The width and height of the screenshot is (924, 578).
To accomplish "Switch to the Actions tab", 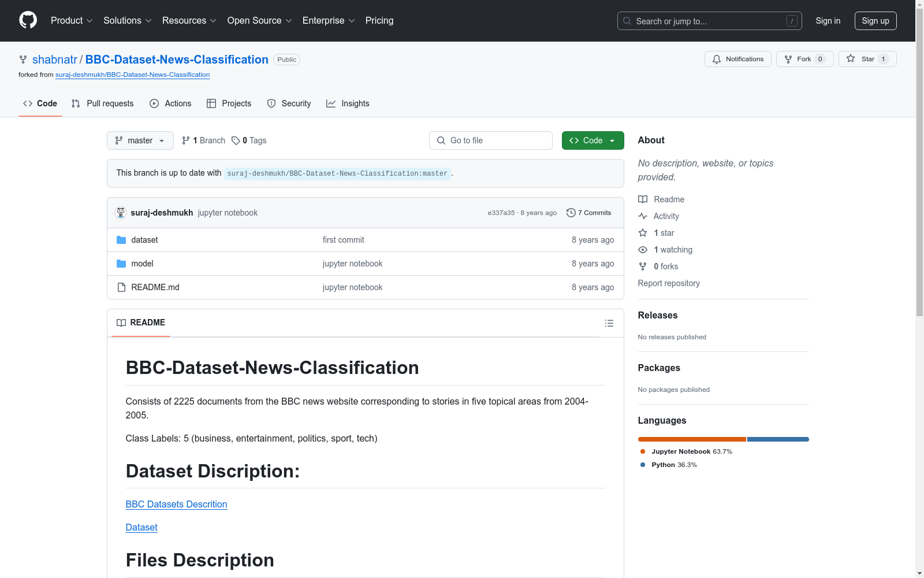I will pyautogui.click(x=170, y=103).
